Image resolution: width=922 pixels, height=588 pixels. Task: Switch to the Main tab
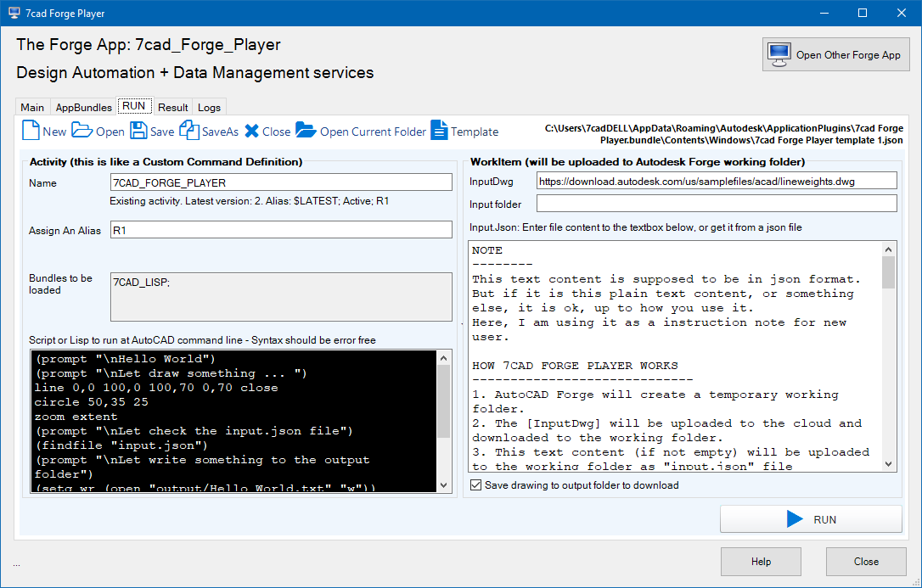[x=32, y=108]
